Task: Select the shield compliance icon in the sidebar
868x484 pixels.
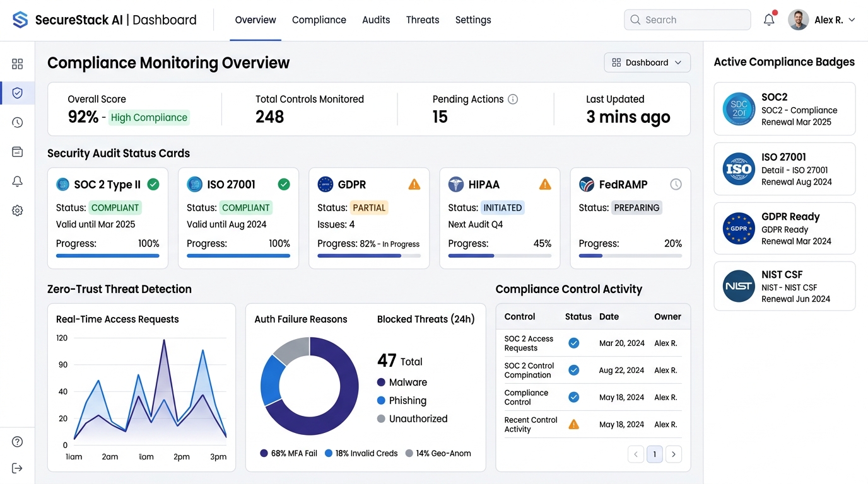Action: coord(17,93)
